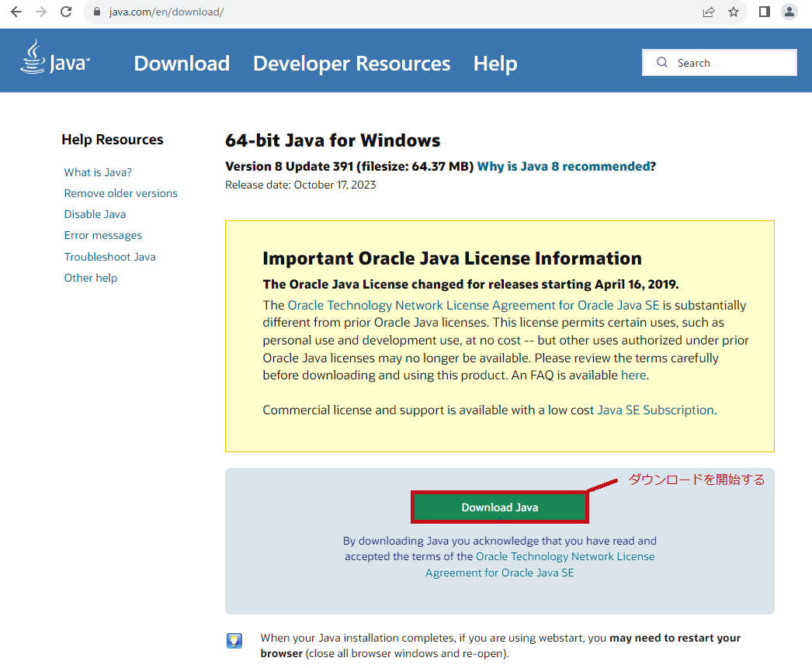Click the 'Release date: October 17, 2023' text

pos(300,185)
